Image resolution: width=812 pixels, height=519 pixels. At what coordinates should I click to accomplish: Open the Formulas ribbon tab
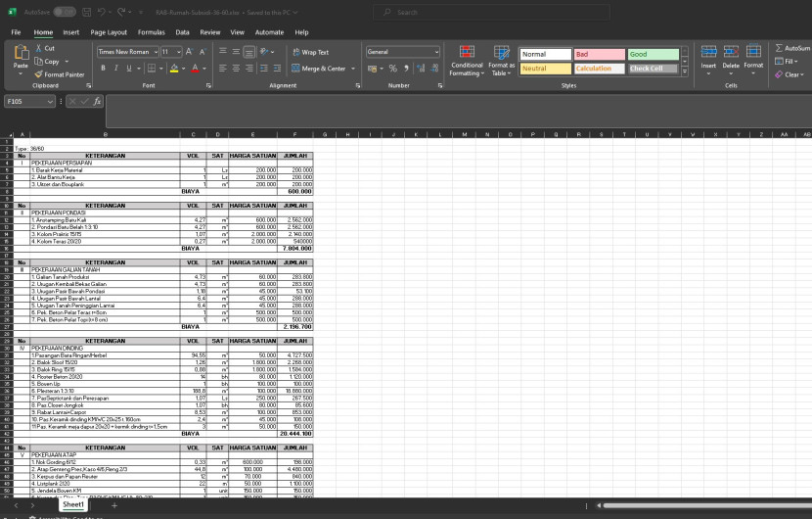151,32
